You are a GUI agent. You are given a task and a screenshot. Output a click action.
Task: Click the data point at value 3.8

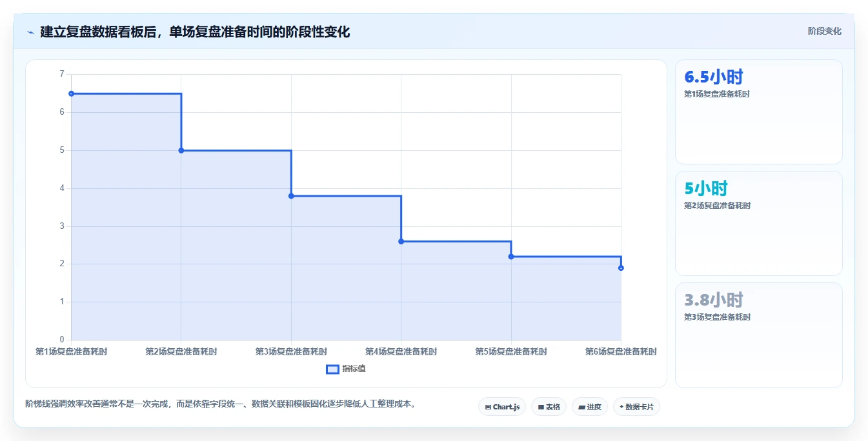pyautogui.click(x=291, y=196)
